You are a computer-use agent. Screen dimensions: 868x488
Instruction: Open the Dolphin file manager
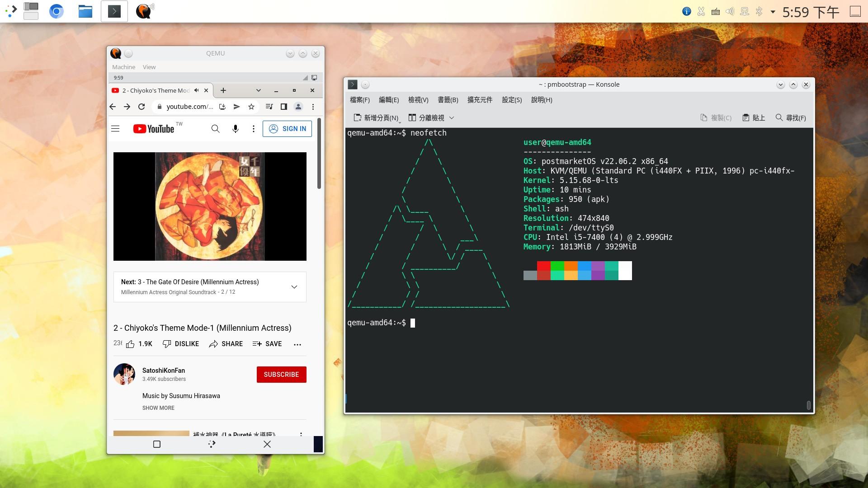[x=85, y=11]
